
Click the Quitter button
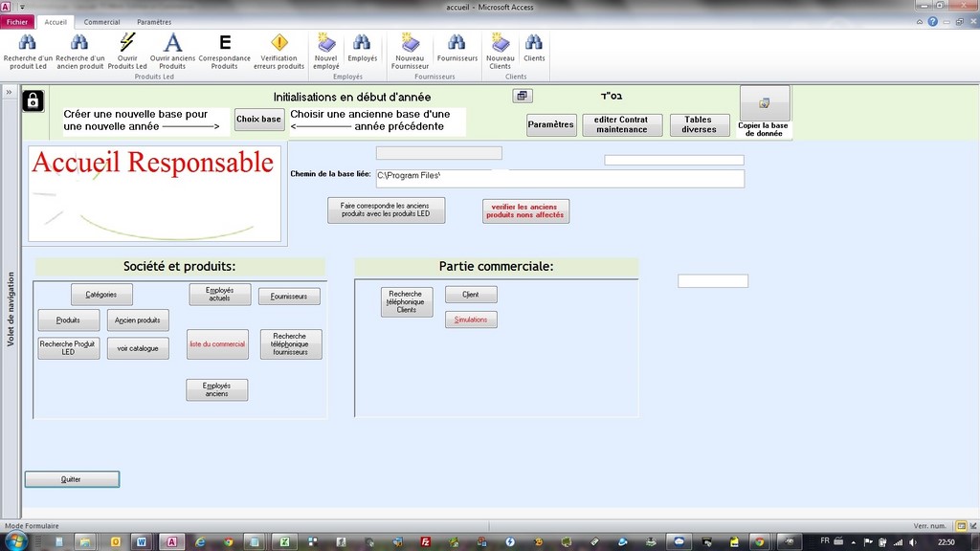pyautogui.click(x=72, y=479)
